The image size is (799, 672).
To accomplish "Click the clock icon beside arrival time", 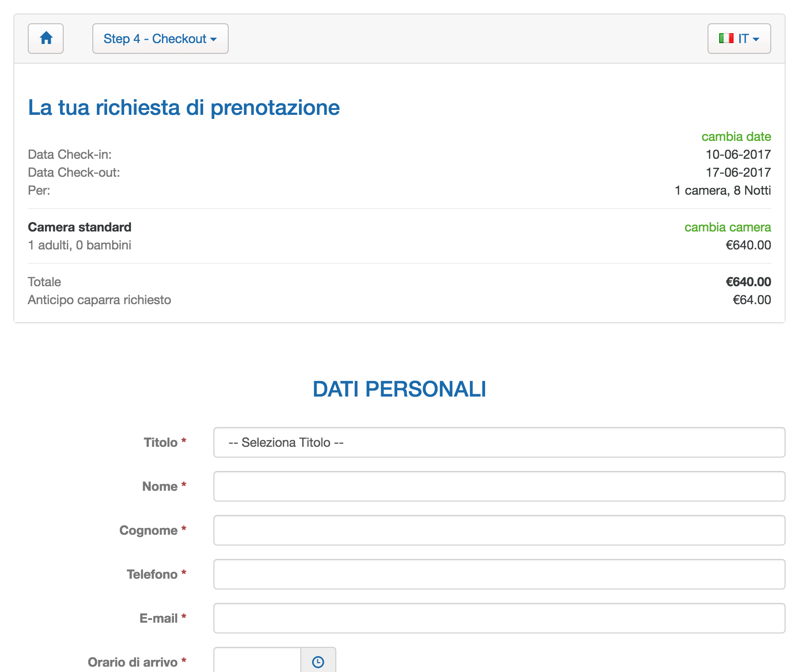I will coord(318,661).
